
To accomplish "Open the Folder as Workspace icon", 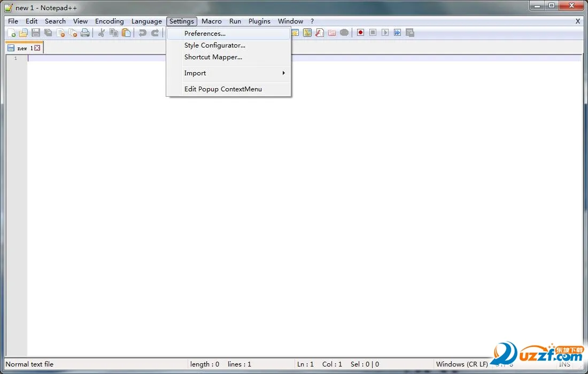I will click(332, 33).
